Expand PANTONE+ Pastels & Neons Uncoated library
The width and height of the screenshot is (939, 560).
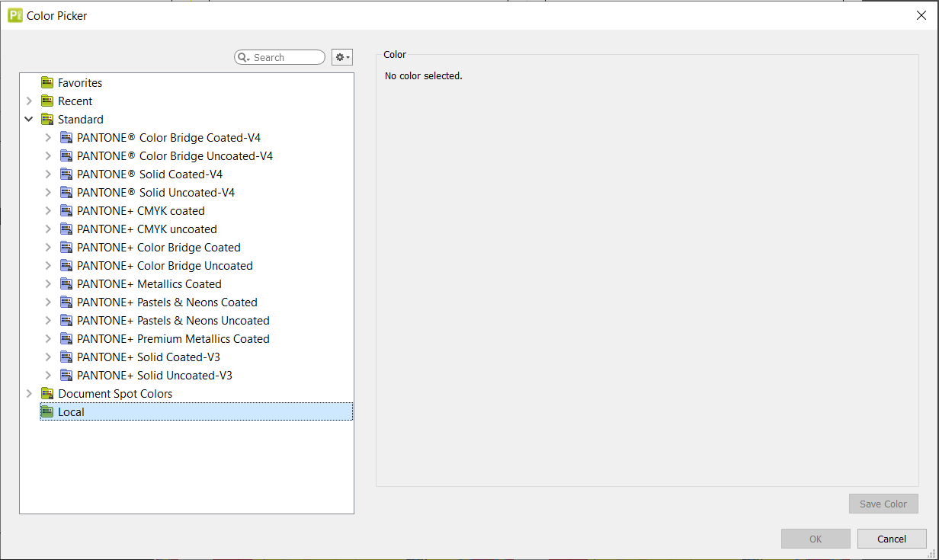48,321
